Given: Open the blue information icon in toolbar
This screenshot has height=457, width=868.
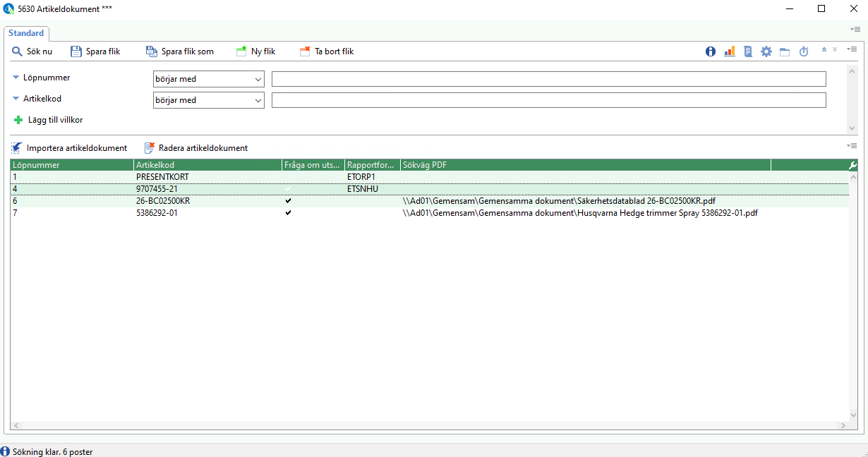Looking at the screenshot, I should tap(711, 51).
